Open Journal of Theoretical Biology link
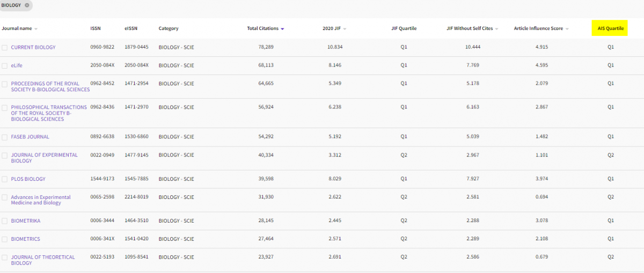644x273 pixels. 43,260
